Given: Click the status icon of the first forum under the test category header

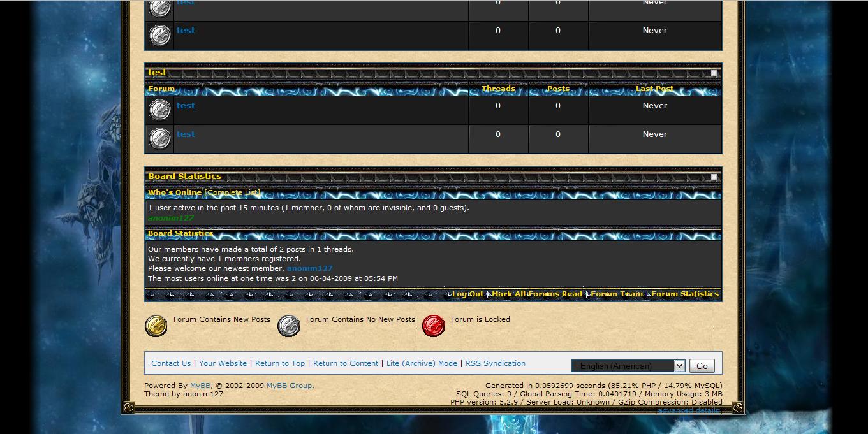Looking at the screenshot, I should click(159, 110).
